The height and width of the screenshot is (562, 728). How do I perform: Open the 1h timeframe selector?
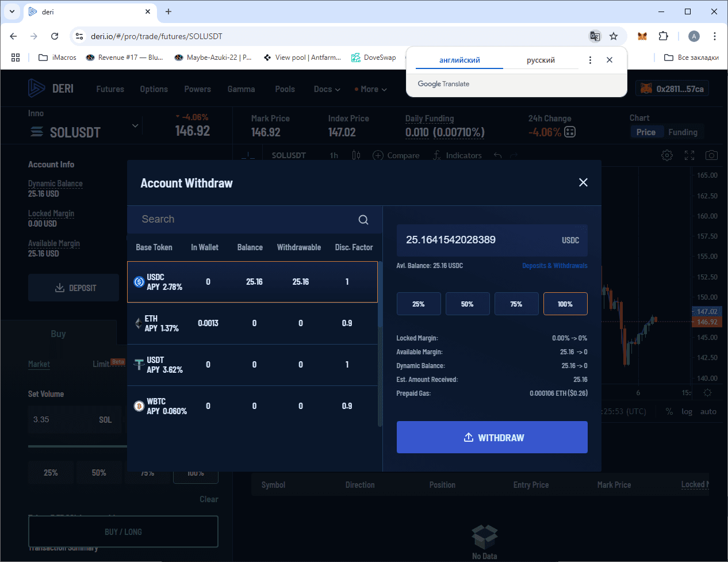pos(334,155)
